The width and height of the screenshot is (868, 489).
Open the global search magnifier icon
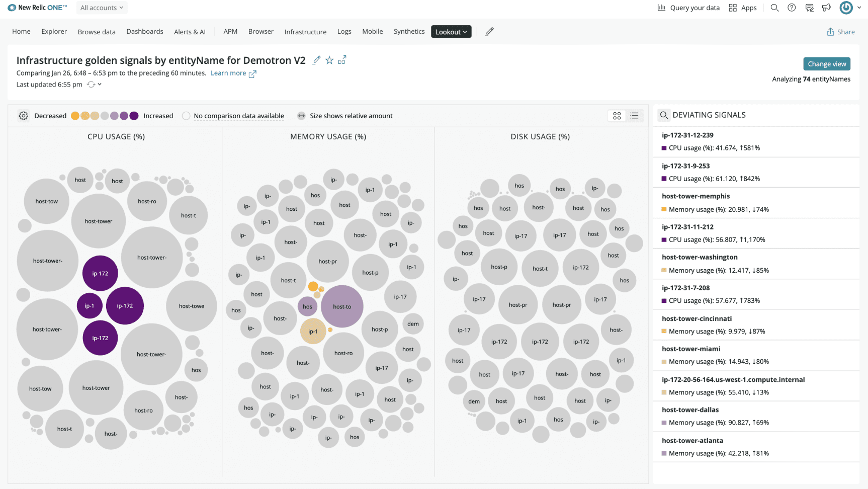(x=774, y=8)
